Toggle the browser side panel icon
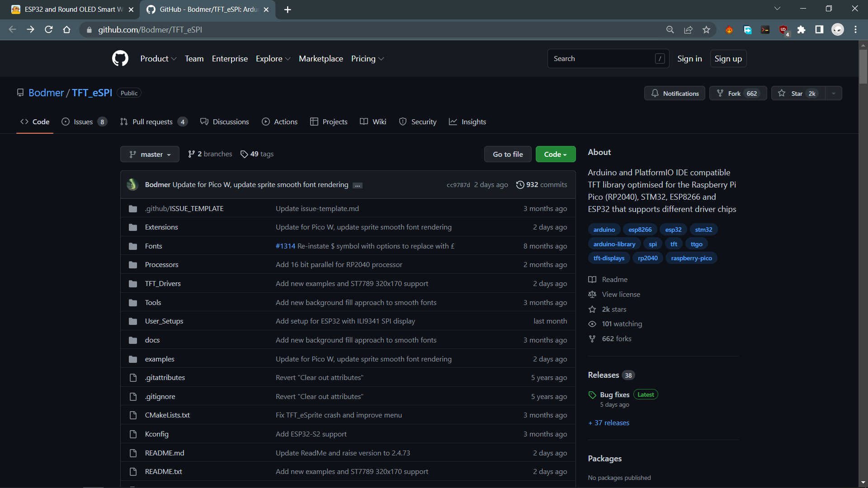The image size is (868, 488). click(819, 30)
